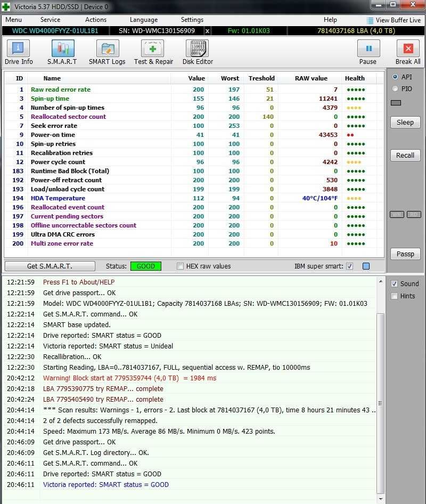Click the serial number SN: WD-WMC130156909
The height and width of the screenshot is (504, 426).
pos(157,31)
